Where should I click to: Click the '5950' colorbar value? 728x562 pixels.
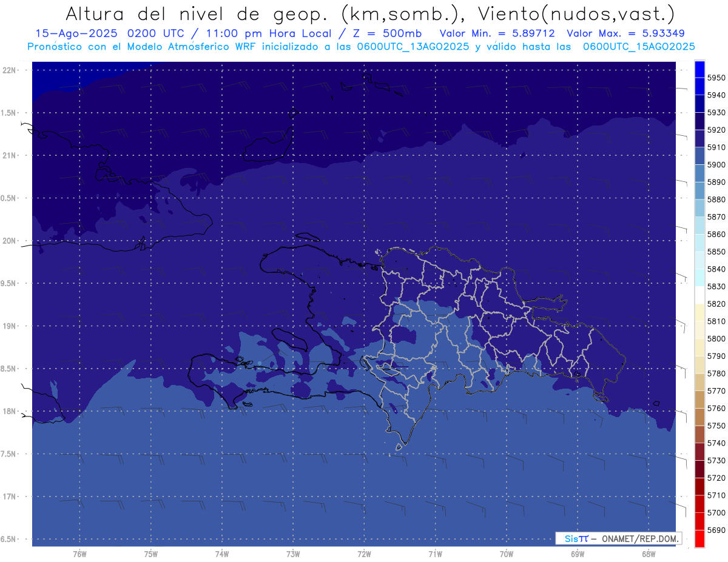point(716,78)
